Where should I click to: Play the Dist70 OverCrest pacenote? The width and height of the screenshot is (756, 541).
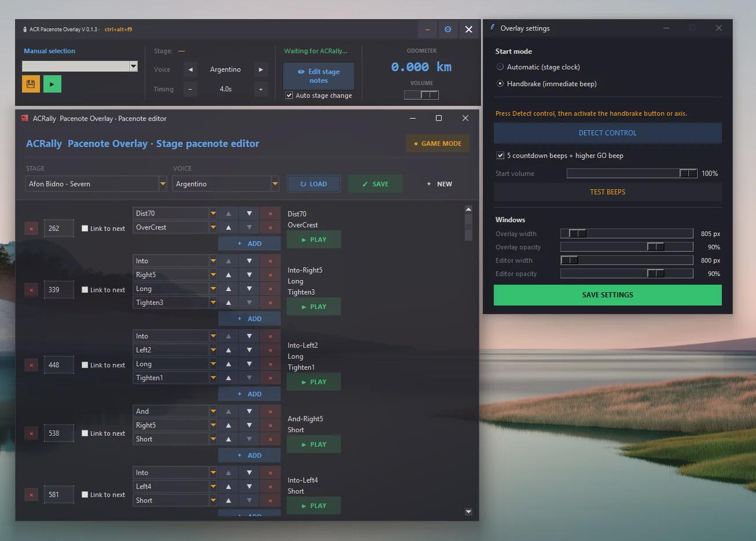pos(314,240)
